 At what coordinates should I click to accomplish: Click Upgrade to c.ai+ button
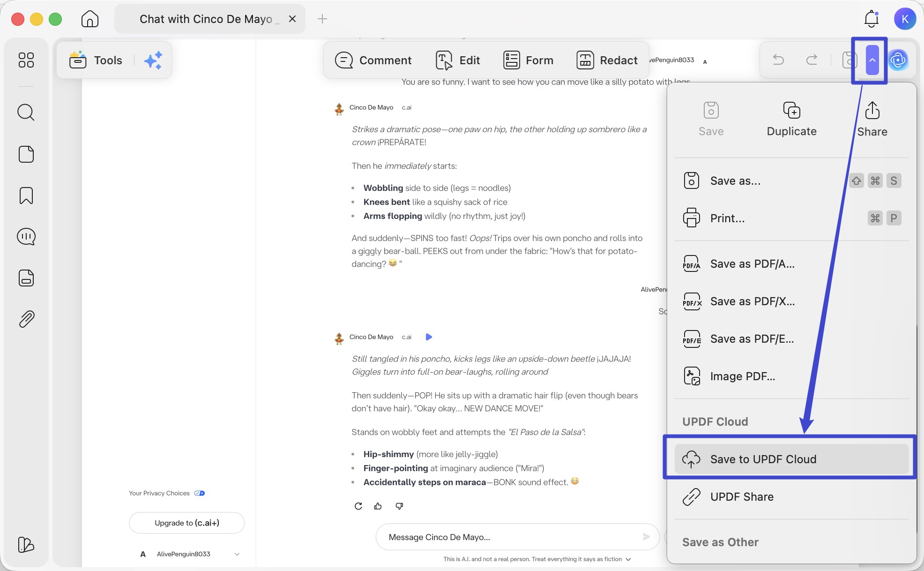186,523
